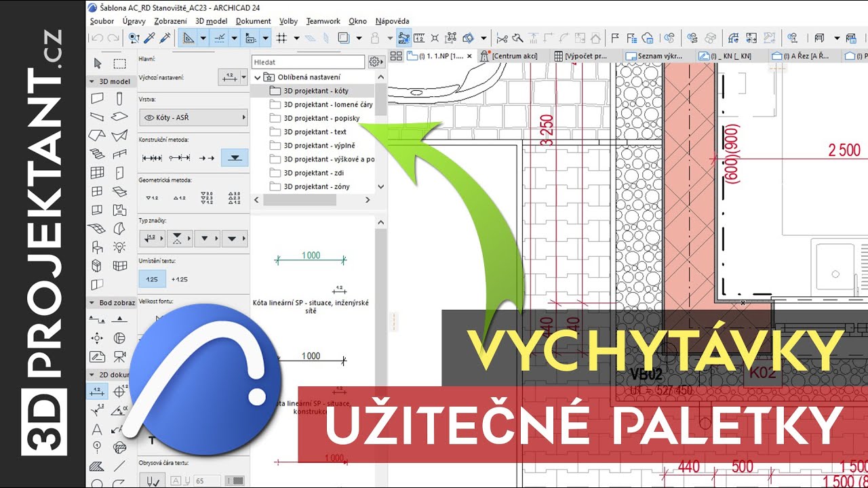The width and height of the screenshot is (868, 488).
Task: Toggle the Trace reference button
Action: (x=344, y=38)
